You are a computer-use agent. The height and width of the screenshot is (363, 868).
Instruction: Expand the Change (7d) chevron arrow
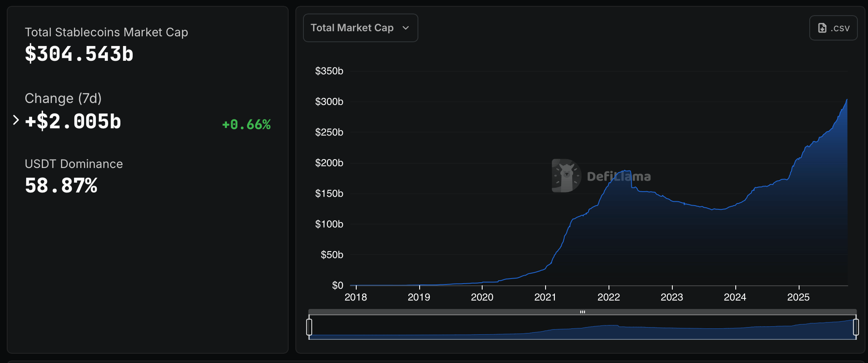click(x=16, y=120)
